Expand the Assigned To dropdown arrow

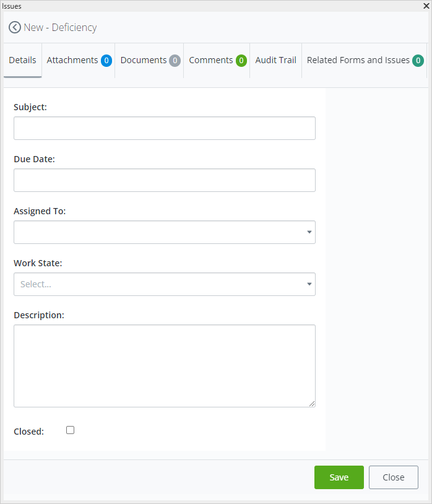coord(309,232)
